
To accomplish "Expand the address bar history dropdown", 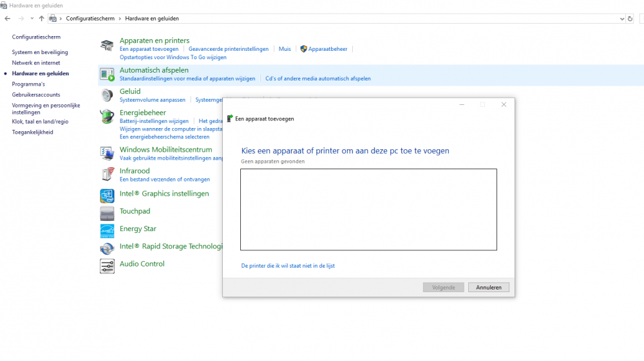I will (622, 19).
